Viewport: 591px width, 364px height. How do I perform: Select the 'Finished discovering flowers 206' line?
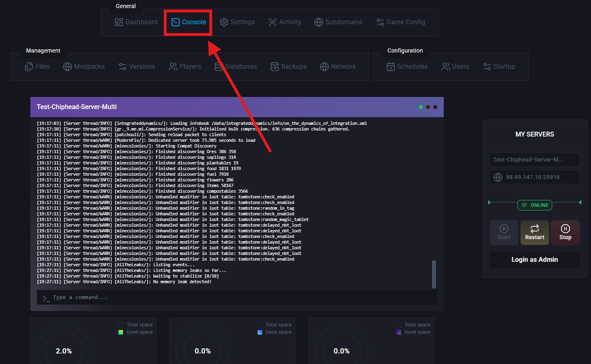135,180
